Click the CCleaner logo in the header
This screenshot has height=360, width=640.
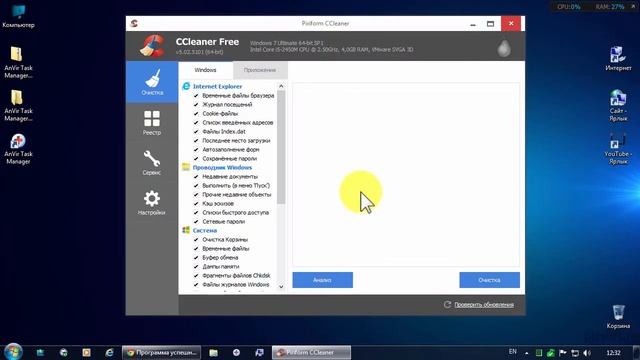click(x=152, y=46)
